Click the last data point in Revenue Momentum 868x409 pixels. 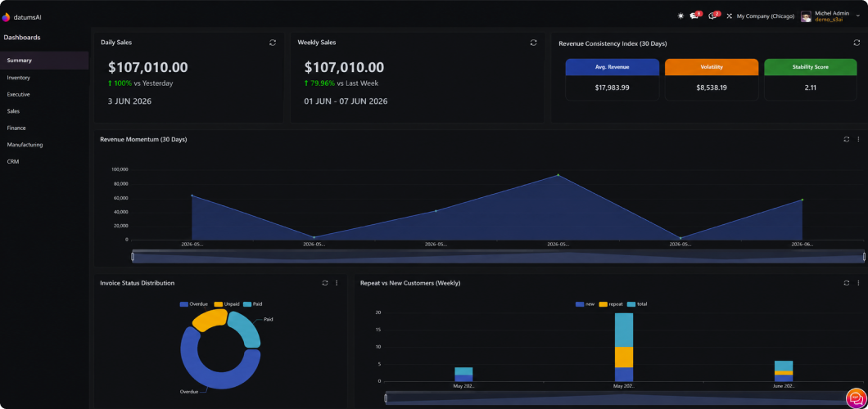point(802,200)
